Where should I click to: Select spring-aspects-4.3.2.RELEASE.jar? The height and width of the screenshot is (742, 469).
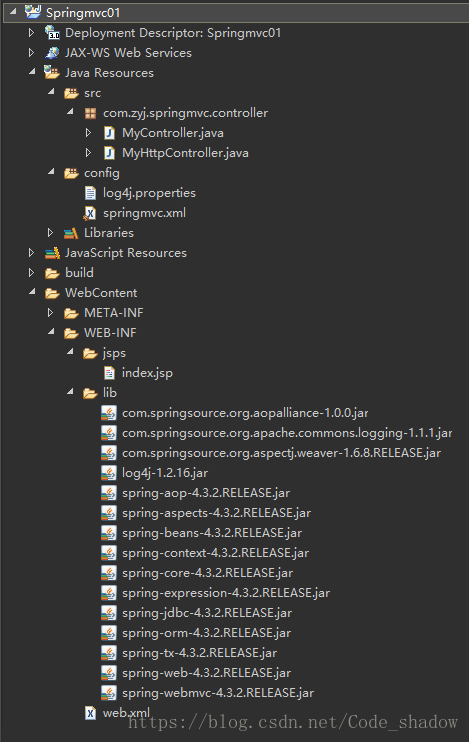pyautogui.click(x=216, y=513)
